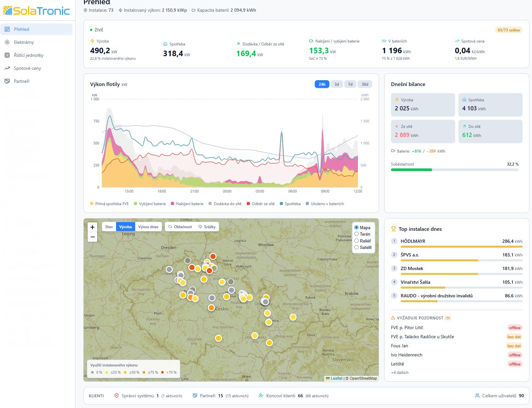This screenshot has width=532, height=408.
Task: Click the Koncoví klienti user icon
Action: [x=261, y=396]
